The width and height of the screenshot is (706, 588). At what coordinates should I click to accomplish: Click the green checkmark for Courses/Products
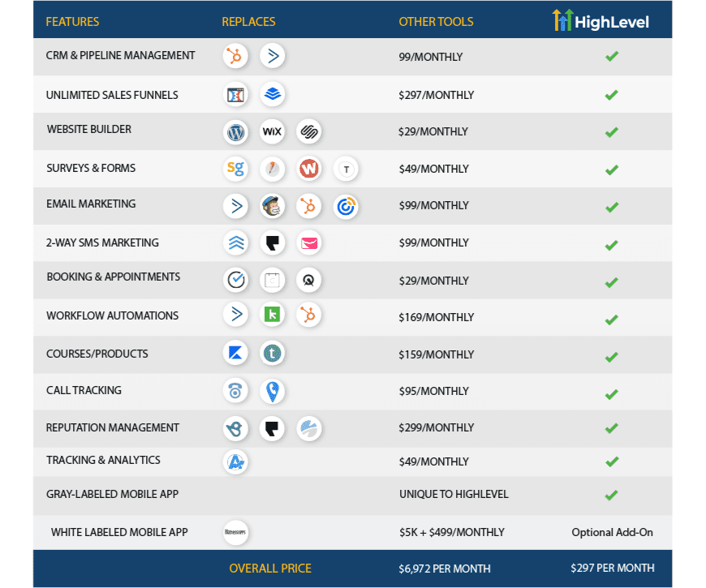point(611,357)
